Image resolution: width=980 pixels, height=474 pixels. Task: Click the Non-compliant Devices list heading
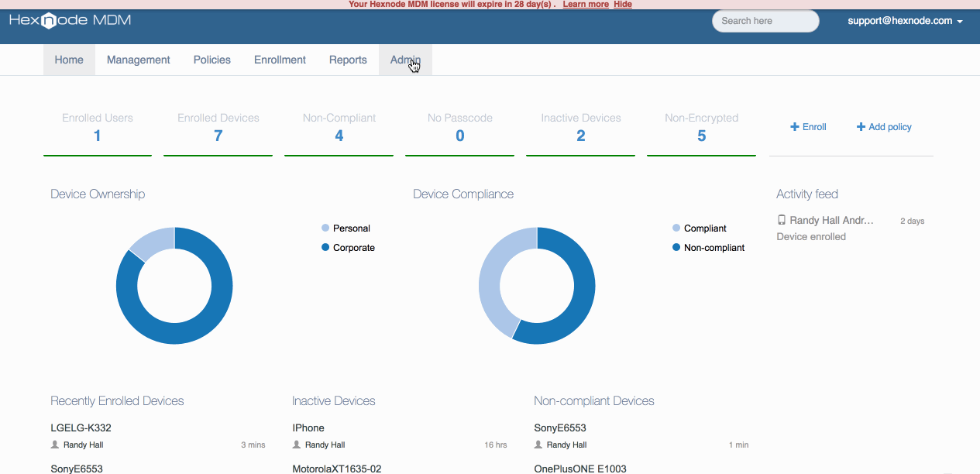click(594, 400)
